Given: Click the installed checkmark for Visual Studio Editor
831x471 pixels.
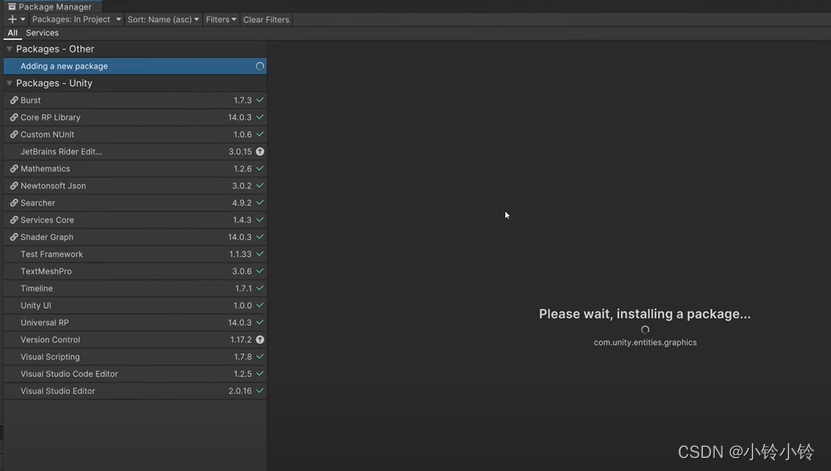Looking at the screenshot, I should coord(260,390).
